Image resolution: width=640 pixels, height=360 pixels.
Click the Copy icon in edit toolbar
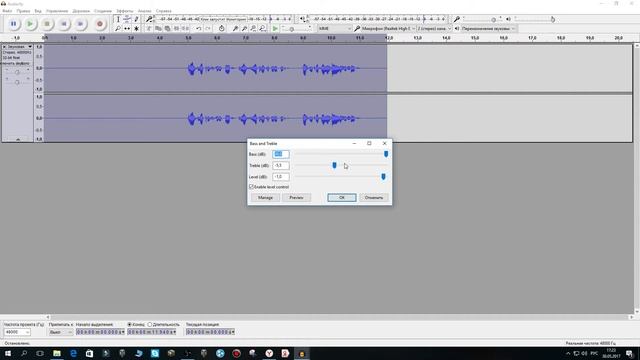pyautogui.click(x=158, y=29)
